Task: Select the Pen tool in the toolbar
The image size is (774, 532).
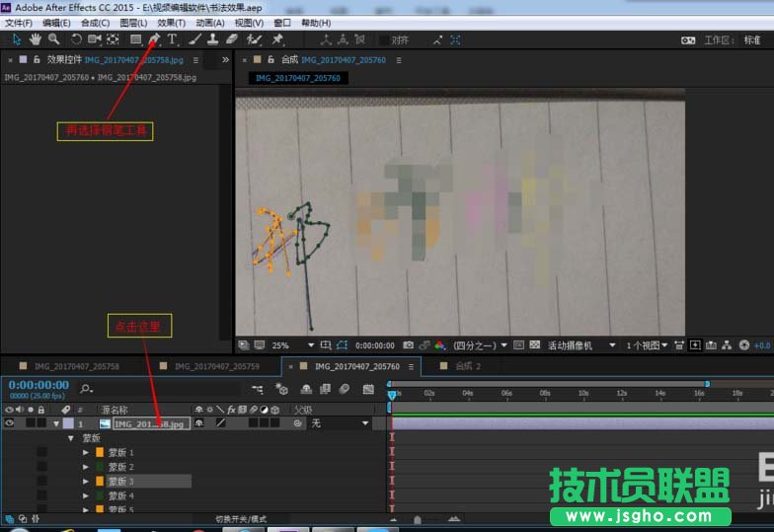Action: pos(154,39)
